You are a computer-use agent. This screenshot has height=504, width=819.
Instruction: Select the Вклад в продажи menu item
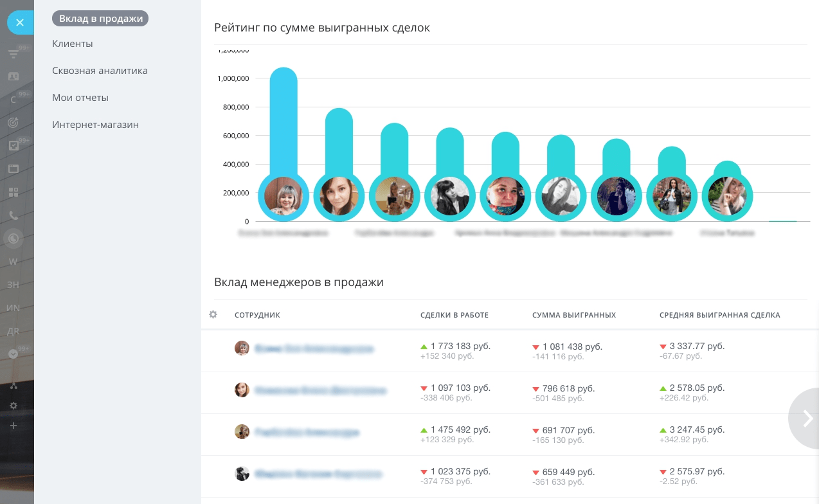(101, 19)
